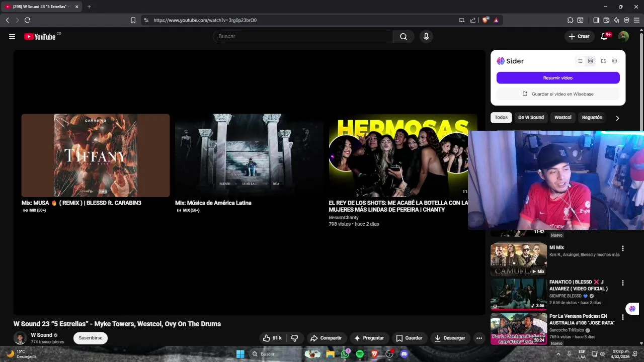Reload the page with refresh icon
The image size is (644, 362).
(x=27, y=20)
